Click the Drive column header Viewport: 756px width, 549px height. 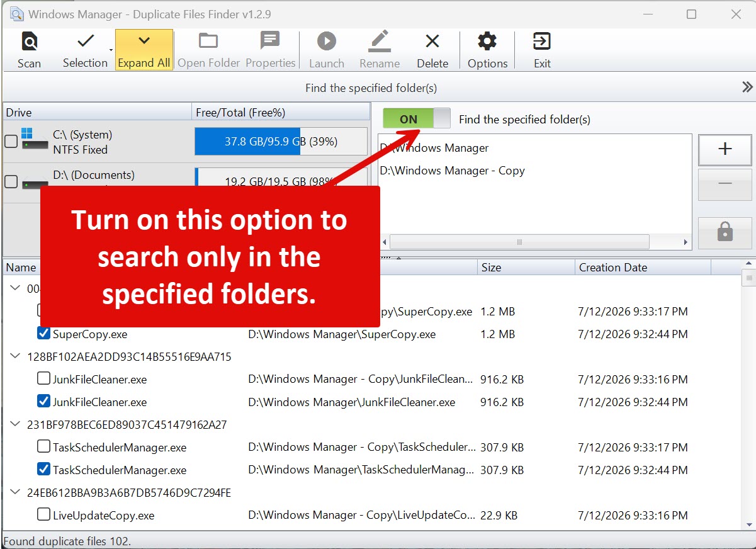pyautogui.click(x=97, y=113)
